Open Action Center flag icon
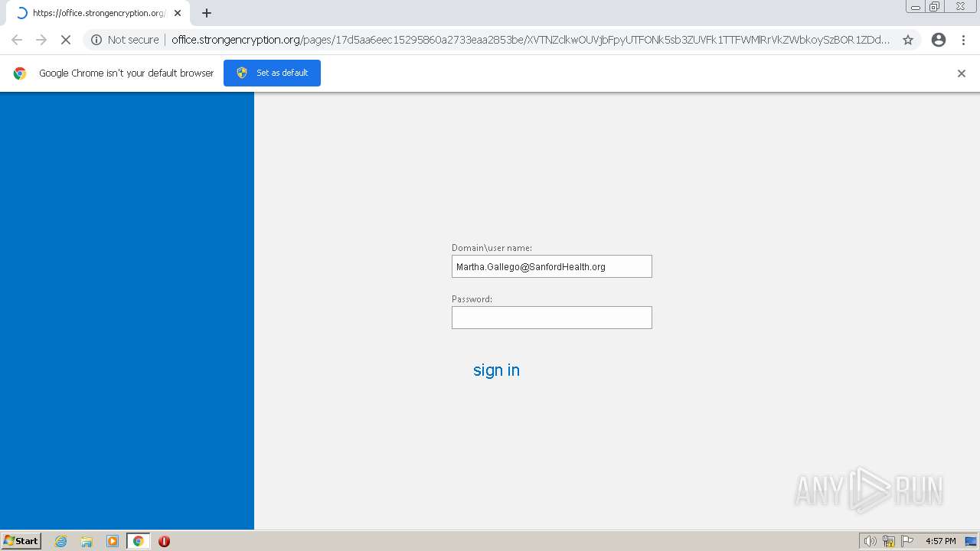The width and height of the screenshot is (980, 551). point(907,541)
